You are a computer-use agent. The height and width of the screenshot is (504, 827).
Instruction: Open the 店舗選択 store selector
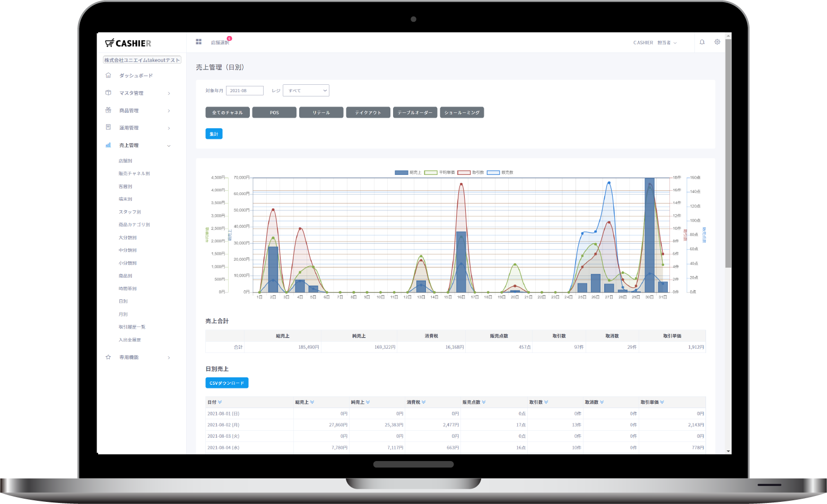(220, 42)
